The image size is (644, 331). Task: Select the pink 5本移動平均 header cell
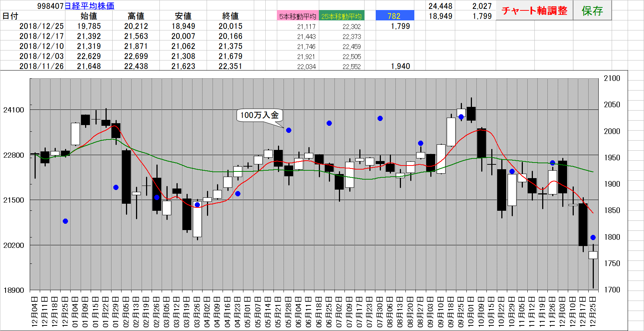coord(298,16)
